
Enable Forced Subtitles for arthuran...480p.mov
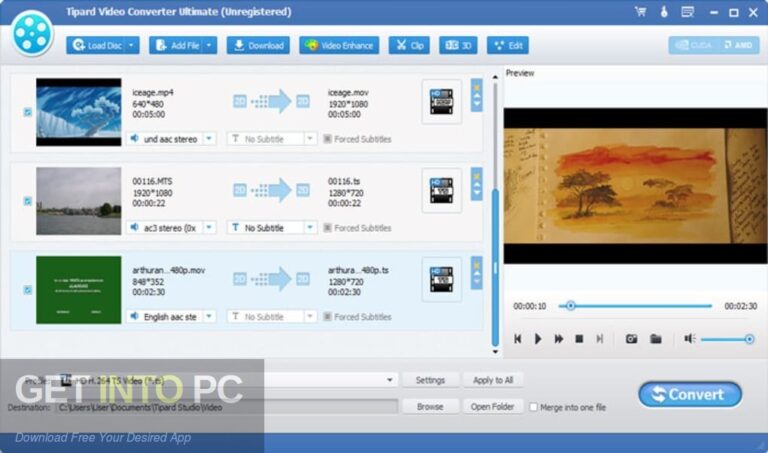pyautogui.click(x=328, y=317)
